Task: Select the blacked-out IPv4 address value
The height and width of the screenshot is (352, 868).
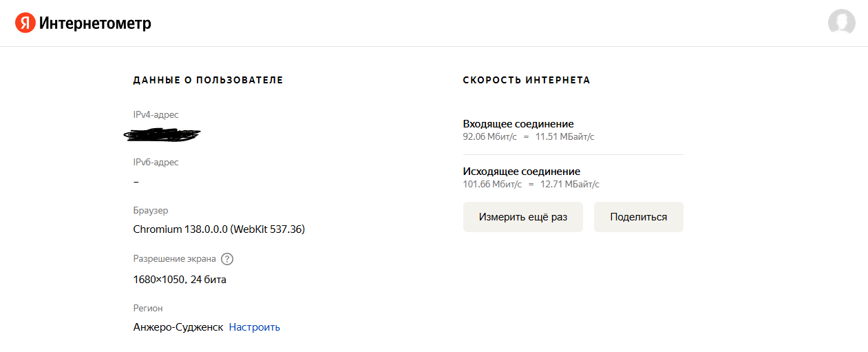Action: click(162, 135)
